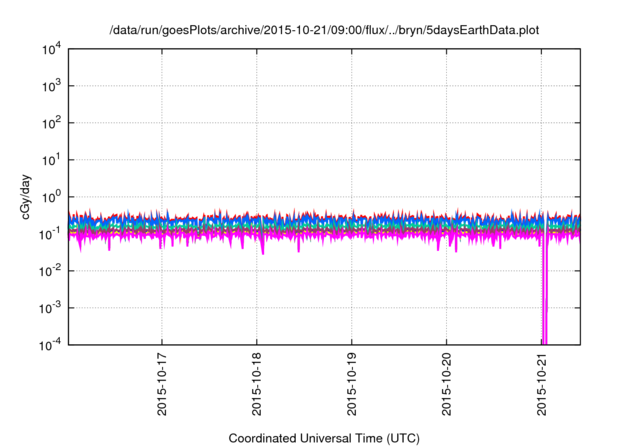Click the 10^-1 y-axis tick label

coord(50,235)
